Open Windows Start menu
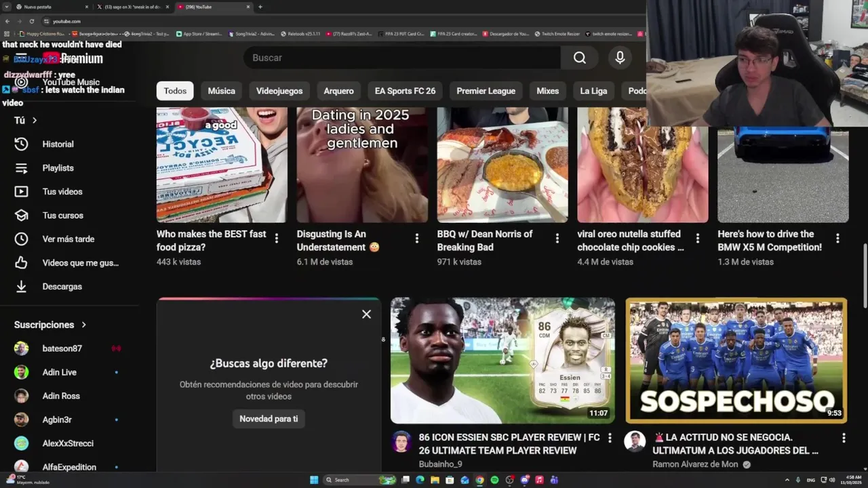The height and width of the screenshot is (488, 868). 314,480
